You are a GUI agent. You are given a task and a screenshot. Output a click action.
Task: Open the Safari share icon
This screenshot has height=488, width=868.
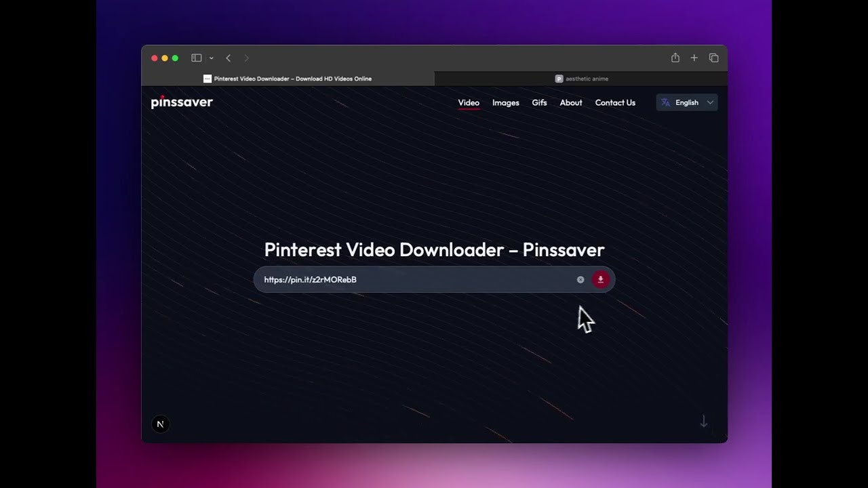coord(675,58)
